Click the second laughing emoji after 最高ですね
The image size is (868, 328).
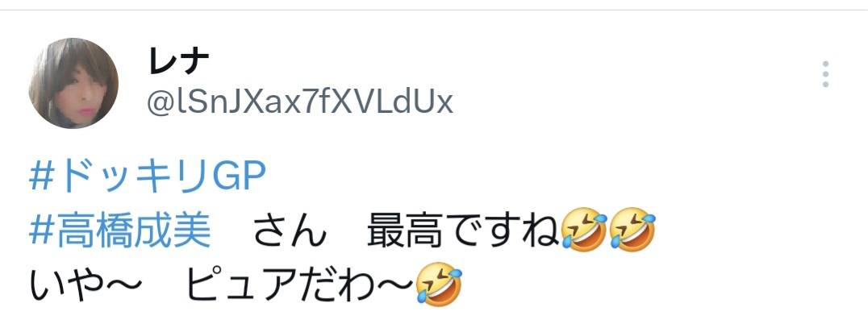[x=632, y=230]
